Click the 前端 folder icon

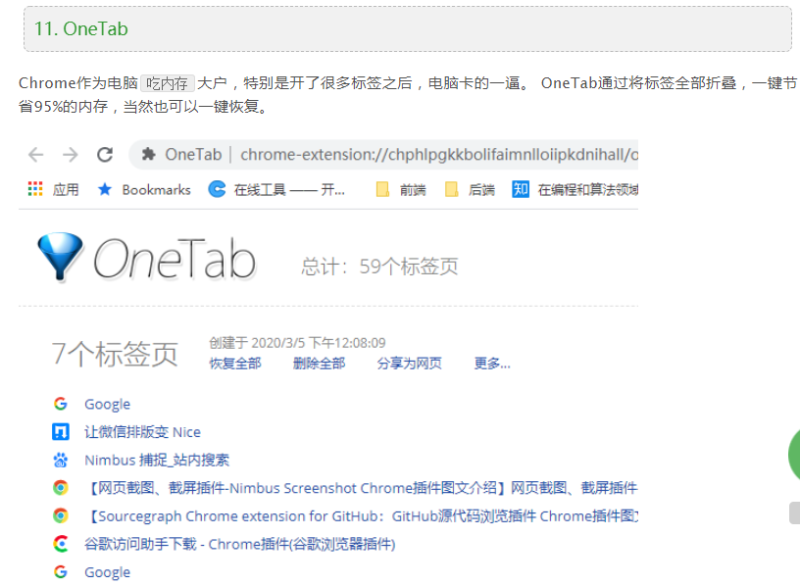click(x=382, y=190)
